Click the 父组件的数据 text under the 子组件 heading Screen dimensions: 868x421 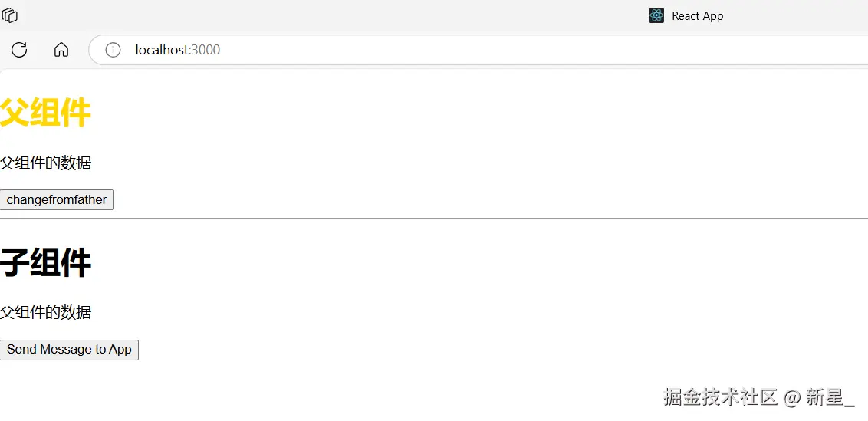point(46,312)
